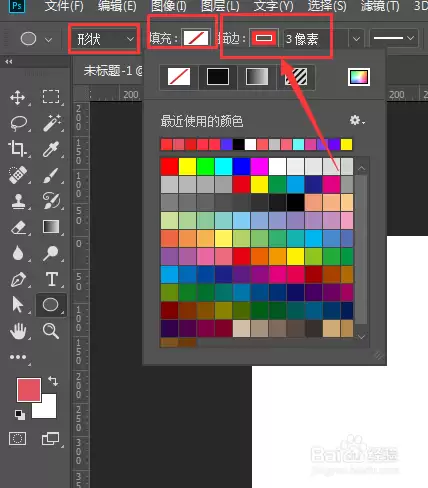Pick the pure yellow swatch in top row
The width and height of the screenshot is (428, 488).
(x=187, y=166)
